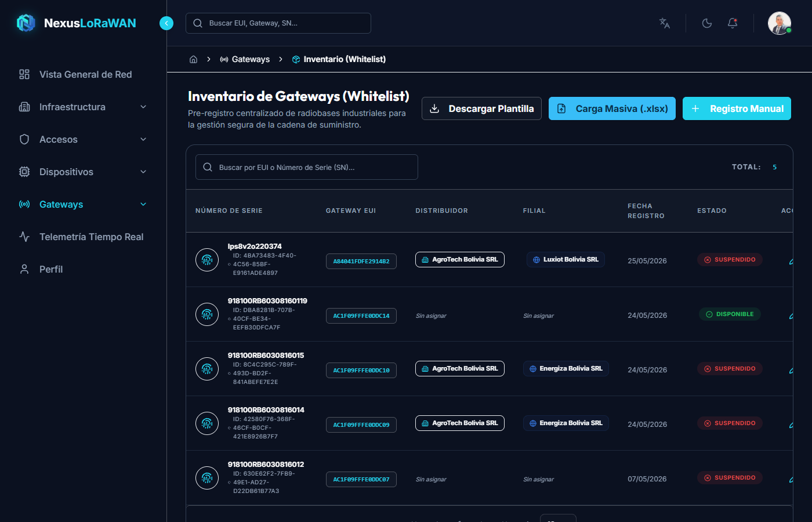Screen dimensions: 812x522
Task: Click the Gateways antenna sidebar icon
Action: (24, 204)
